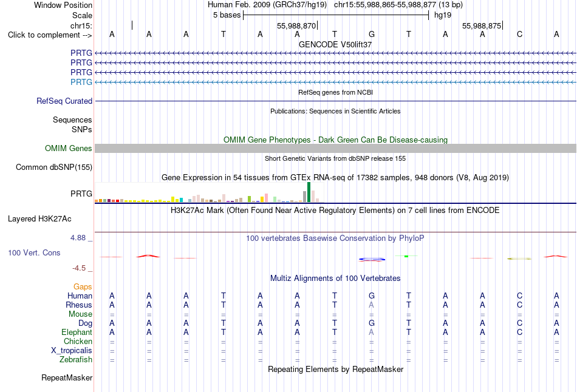577x392 pixels.
Task: Click 'Short Genetic Variants from dbSNP release 155'
Action: [x=335, y=158]
